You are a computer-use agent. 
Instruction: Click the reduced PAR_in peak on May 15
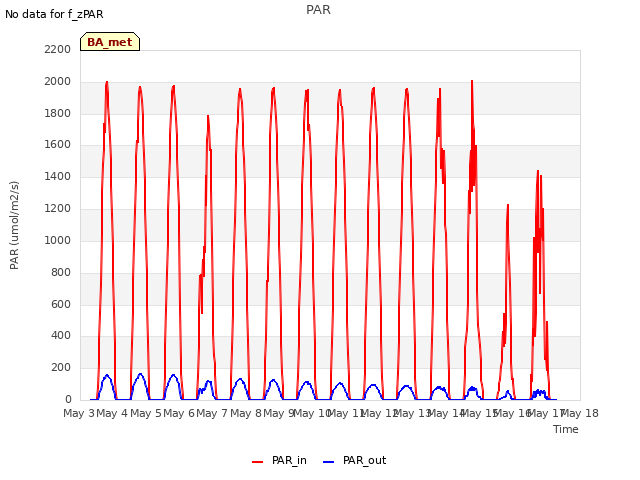pyautogui.click(x=508, y=205)
